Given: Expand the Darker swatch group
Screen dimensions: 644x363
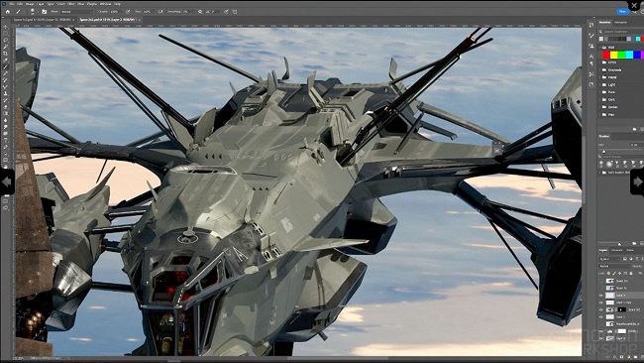Looking at the screenshot, I should click(x=599, y=107).
